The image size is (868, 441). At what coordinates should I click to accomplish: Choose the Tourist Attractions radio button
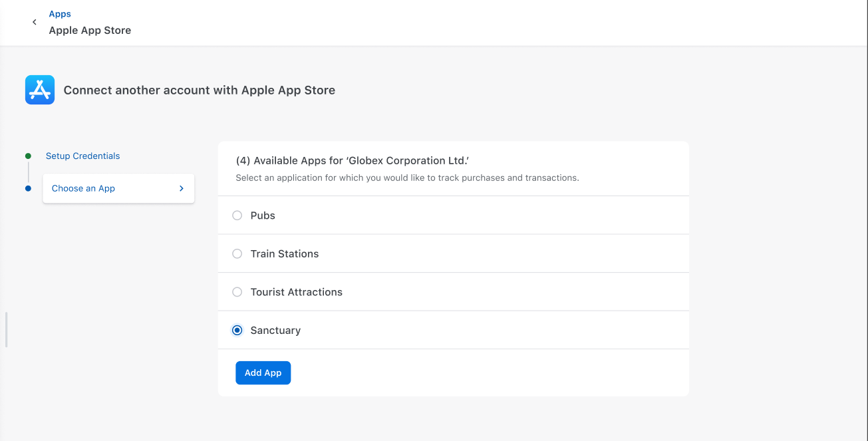click(x=237, y=292)
